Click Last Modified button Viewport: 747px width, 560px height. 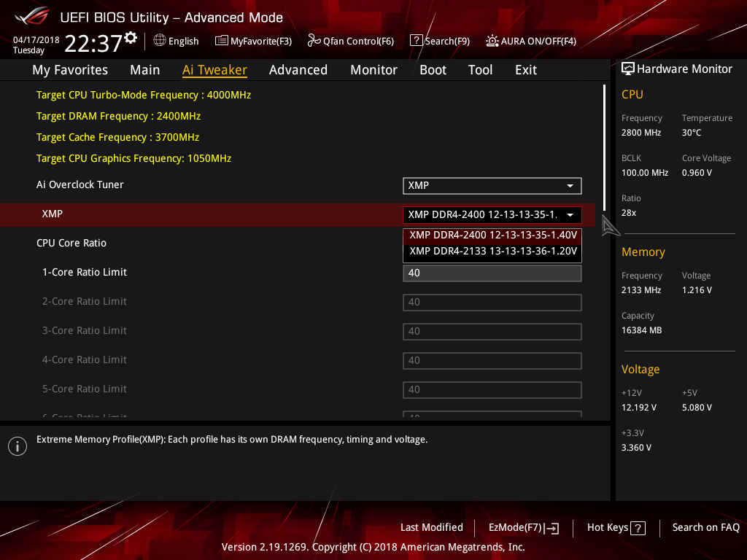(x=432, y=527)
